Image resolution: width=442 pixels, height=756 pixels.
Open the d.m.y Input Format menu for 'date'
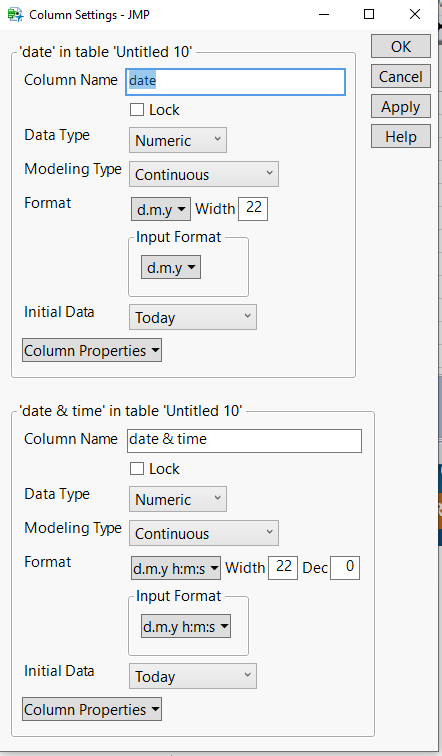tap(171, 268)
